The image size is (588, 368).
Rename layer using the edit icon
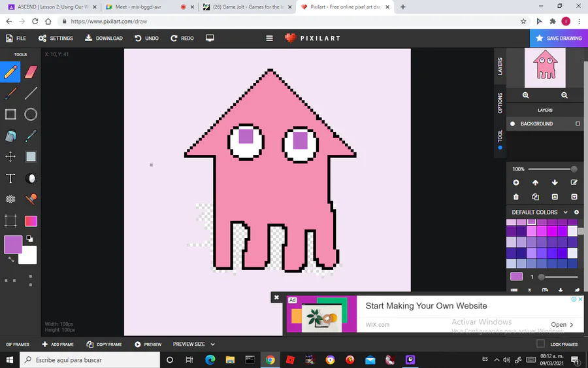[574, 182]
